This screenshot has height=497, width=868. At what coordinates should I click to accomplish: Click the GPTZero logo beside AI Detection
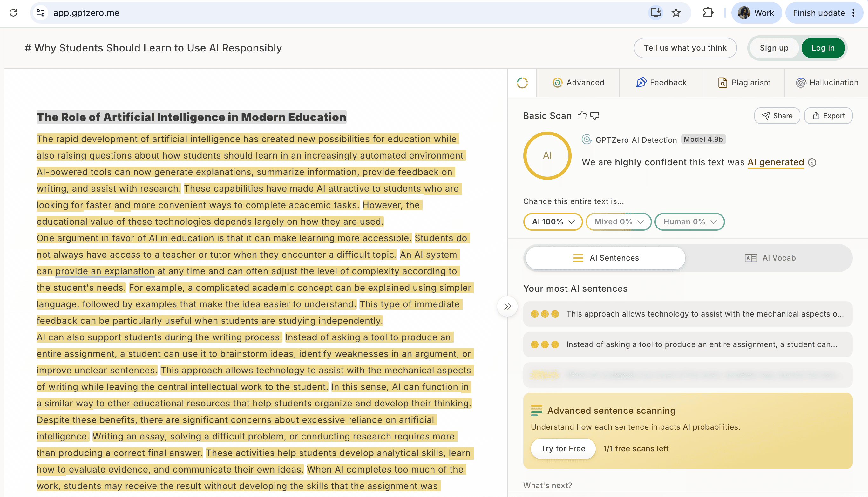[x=587, y=139]
